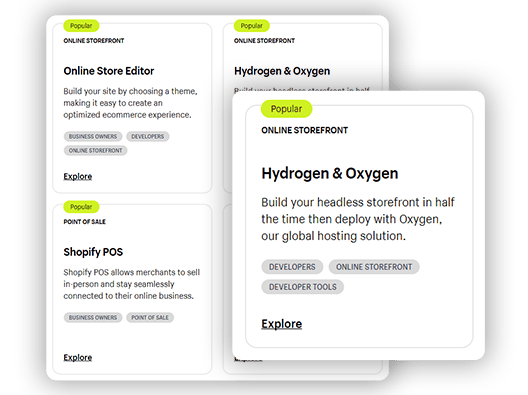The width and height of the screenshot is (528, 395).
Task: Select ONLINE STOREFRONT tag in enlarged Hydrogen card
Action: (374, 267)
